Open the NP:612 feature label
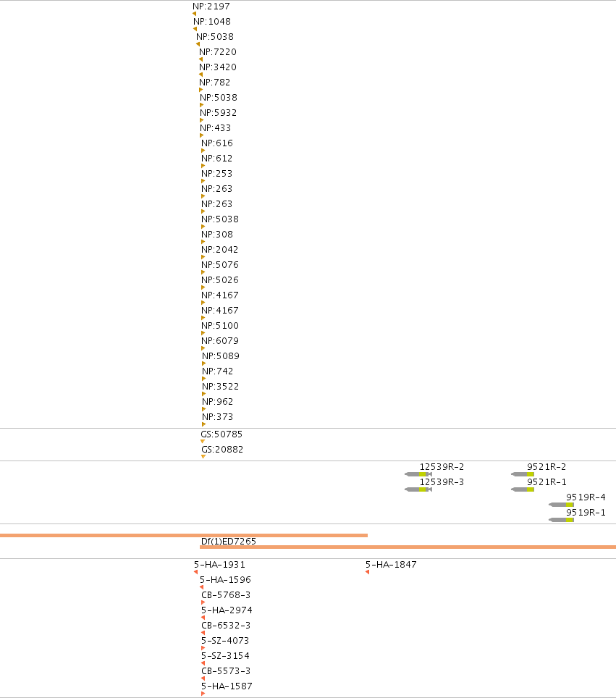The width and height of the screenshot is (616, 698). [216, 158]
